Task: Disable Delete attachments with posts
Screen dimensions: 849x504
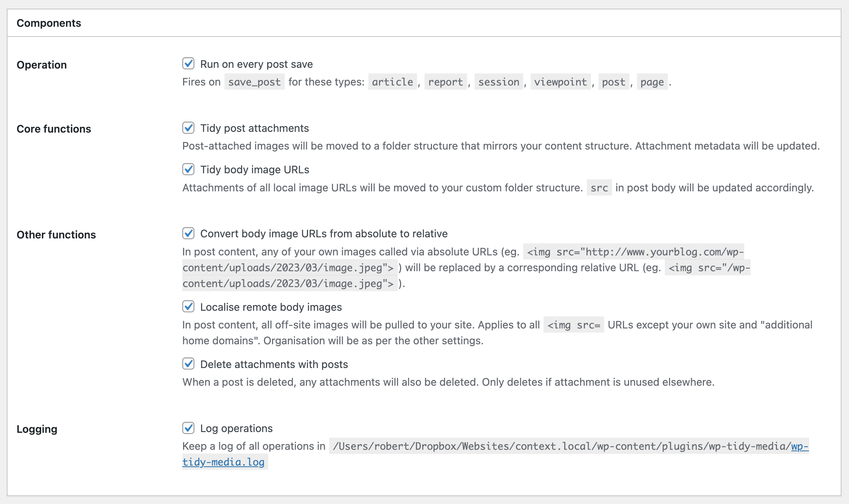Action: pyautogui.click(x=188, y=364)
